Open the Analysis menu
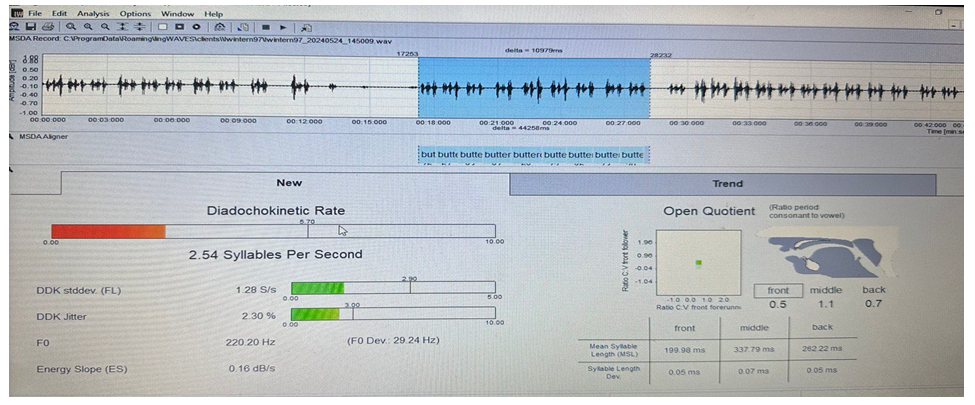The width and height of the screenshot is (975, 405). coord(93,13)
